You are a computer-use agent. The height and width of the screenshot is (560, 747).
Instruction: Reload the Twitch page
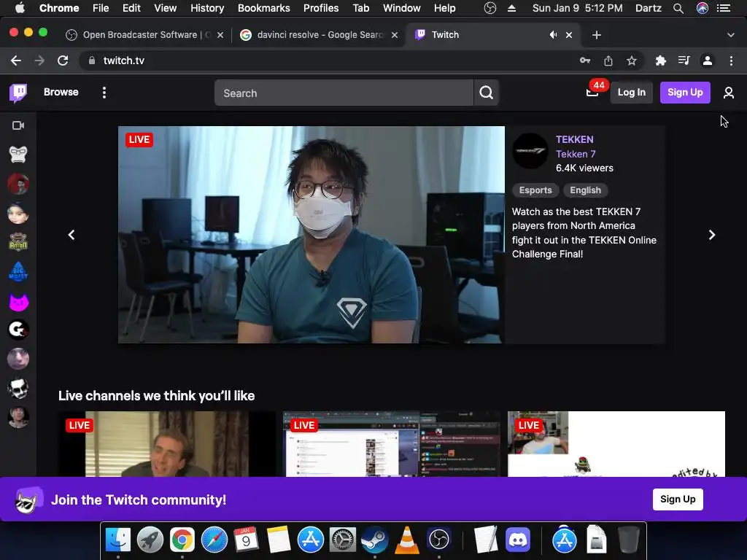(63, 61)
